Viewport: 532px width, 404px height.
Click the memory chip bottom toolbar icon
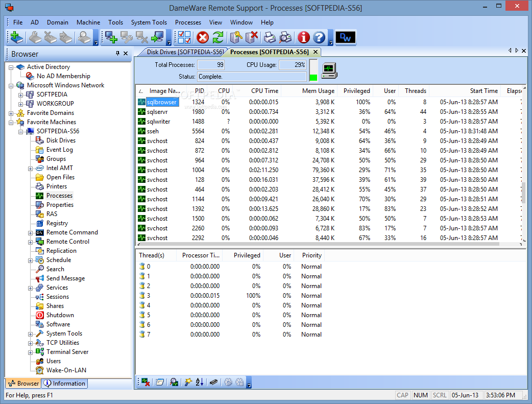coord(213,382)
